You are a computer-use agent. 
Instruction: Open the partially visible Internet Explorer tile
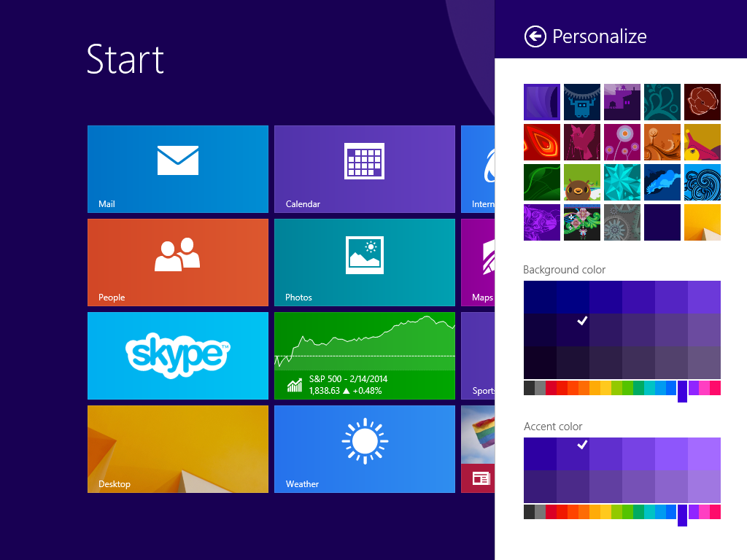pyautogui.click(x=478, y=169)
